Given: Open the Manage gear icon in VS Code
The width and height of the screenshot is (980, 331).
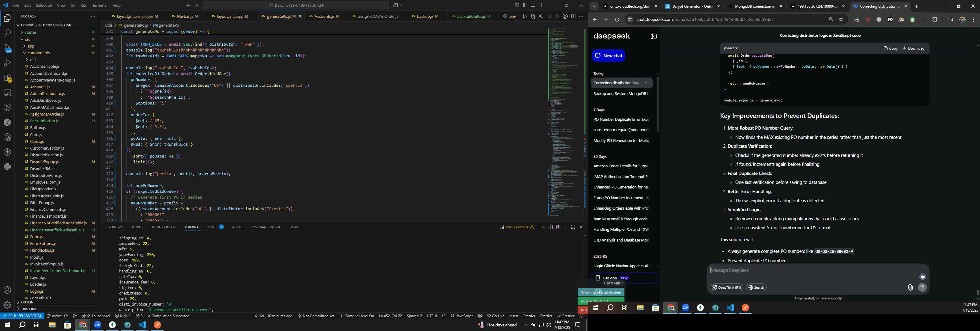Looking at the screenshot, I should 7,305.
